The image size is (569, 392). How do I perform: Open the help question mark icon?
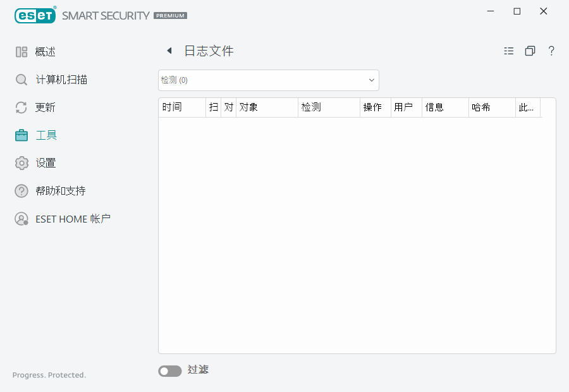tap(551, 51)
